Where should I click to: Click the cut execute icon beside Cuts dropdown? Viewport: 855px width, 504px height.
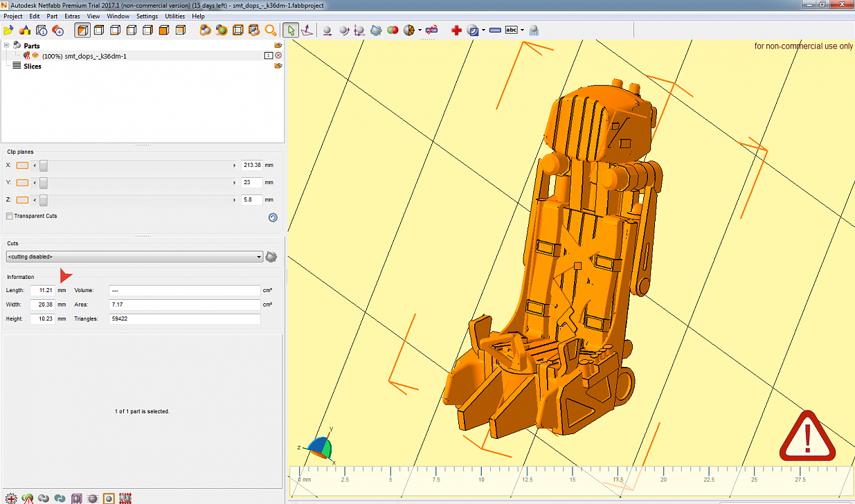pyautogui.click(x=271, y=257)
